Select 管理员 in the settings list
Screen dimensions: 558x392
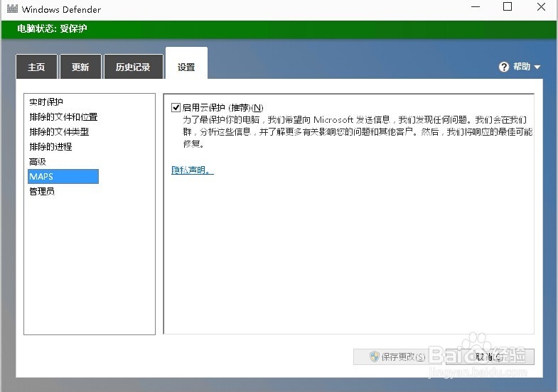pyautogui.click(x=42, y=192)
